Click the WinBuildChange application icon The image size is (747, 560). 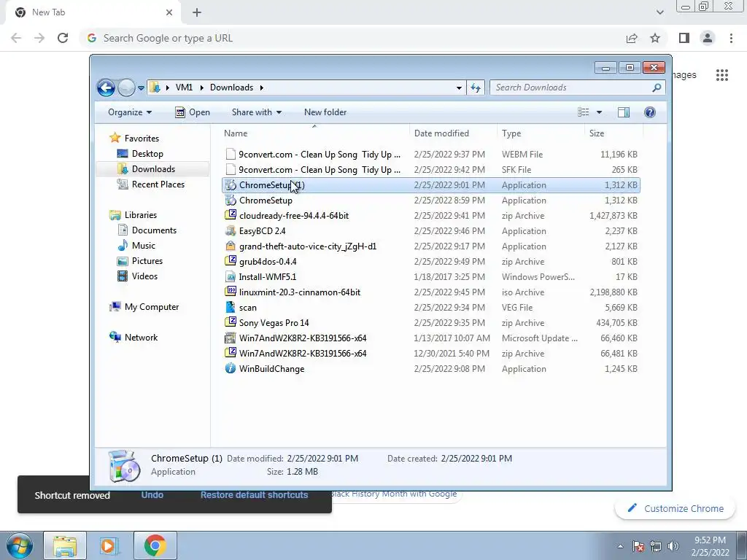click(231, 368)
